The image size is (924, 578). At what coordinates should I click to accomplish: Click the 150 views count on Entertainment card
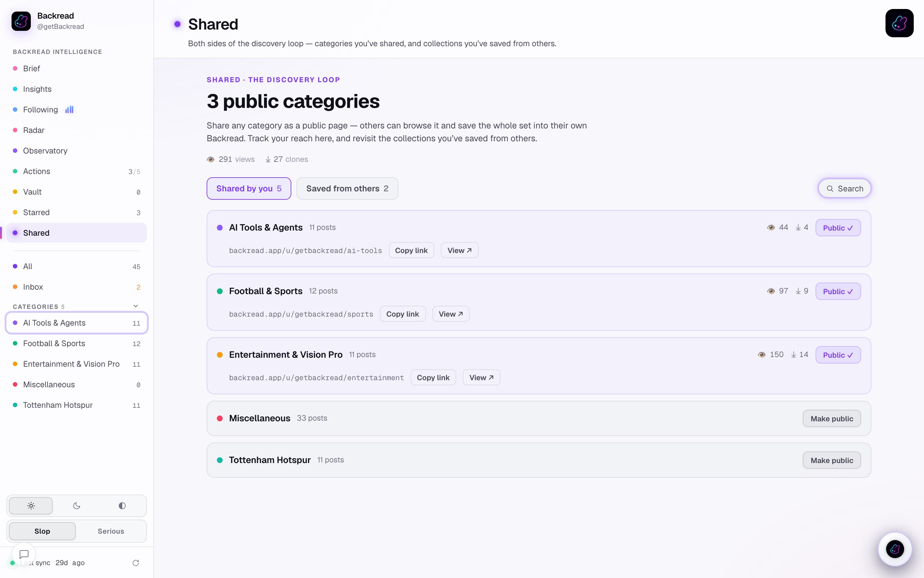777,355
